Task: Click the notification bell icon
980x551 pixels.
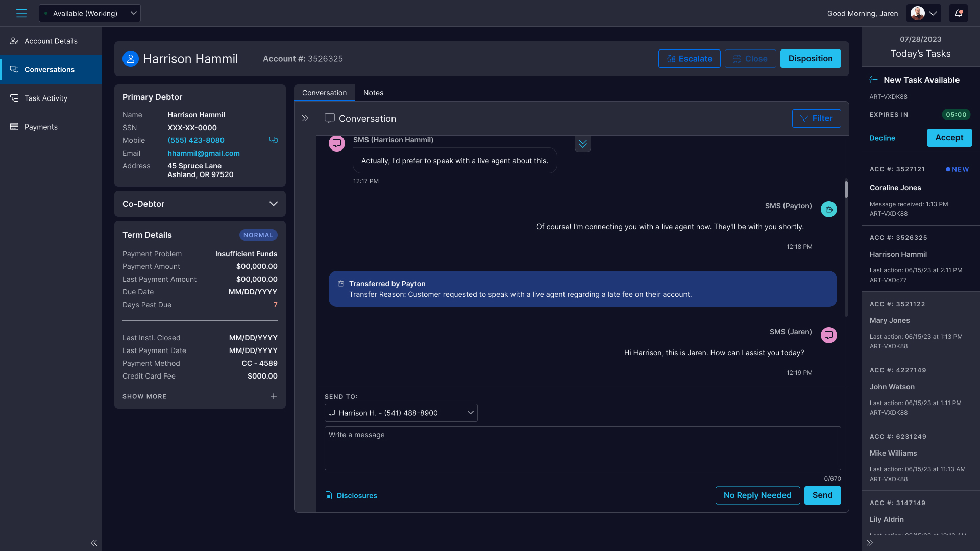Action: [958, 13]
